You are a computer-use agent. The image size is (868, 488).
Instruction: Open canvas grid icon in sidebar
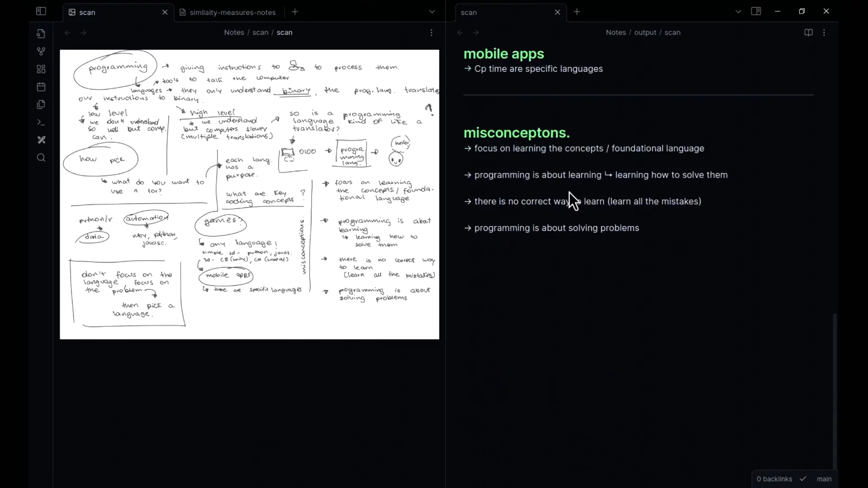(41, 69)
